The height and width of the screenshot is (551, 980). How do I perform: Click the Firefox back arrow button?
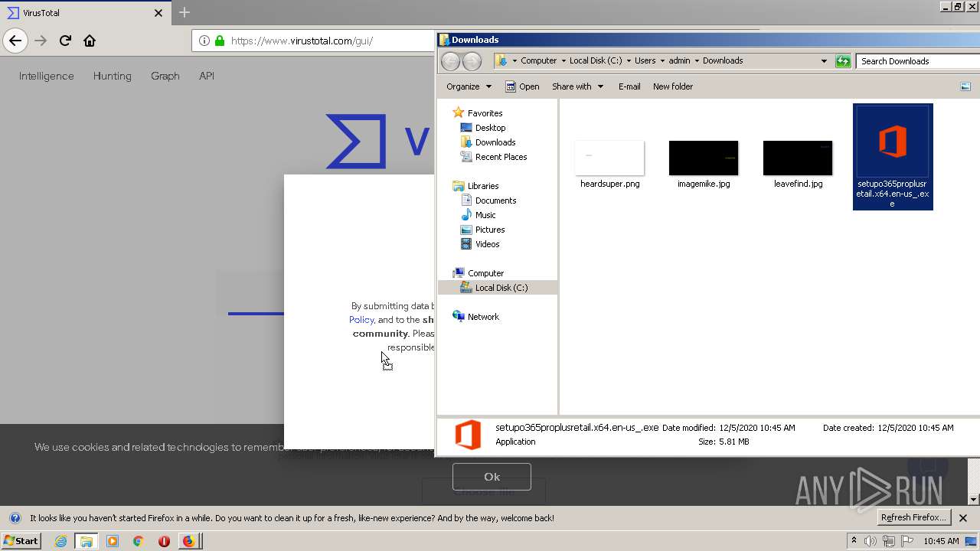click(x=15, y=41)
